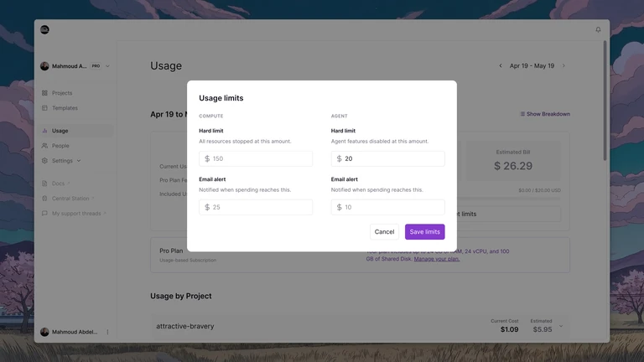Click the $0.00 / $20.00 USD usage progress bar
Viewport: 644px width, 362px height.
click(x=509, y=199)
